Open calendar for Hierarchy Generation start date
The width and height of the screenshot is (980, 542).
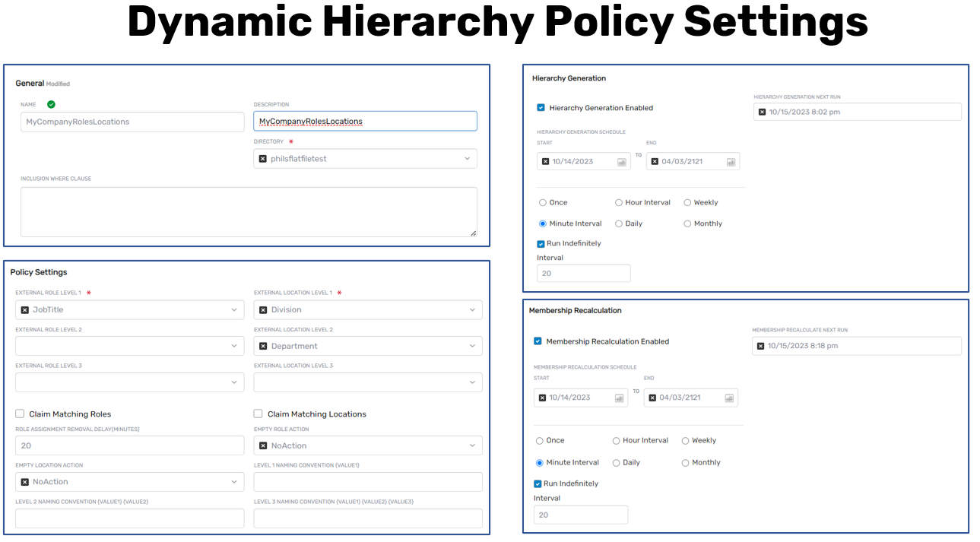point(621,162)
